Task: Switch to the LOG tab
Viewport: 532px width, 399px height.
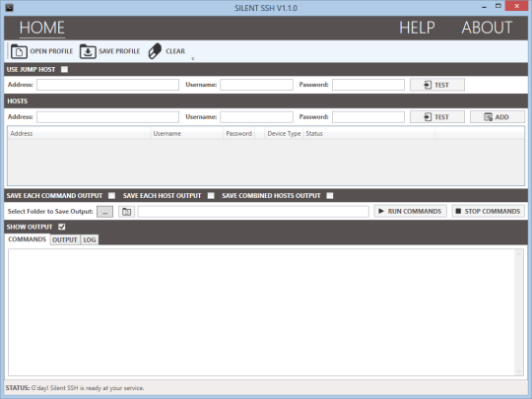Action: tap(90, 239)
